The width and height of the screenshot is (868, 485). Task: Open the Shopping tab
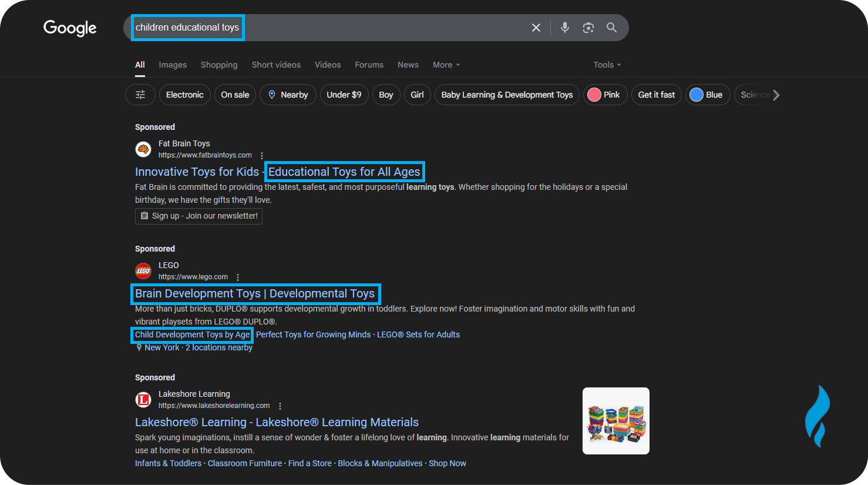click(x=219, y=65)
